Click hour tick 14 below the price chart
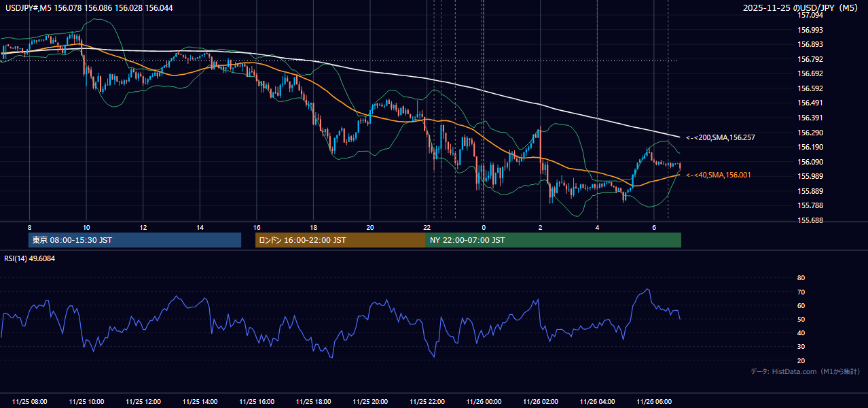Image resolution: width=868 pixels, height=408 pixels. click(x=200, y=227)
